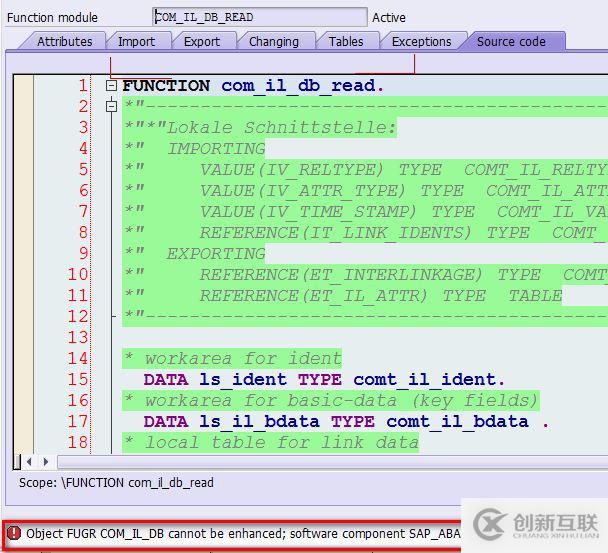The width and height of the screenshot is (608, 553).
Task: Select the Source code tab
Action: [x=511, y=41]
